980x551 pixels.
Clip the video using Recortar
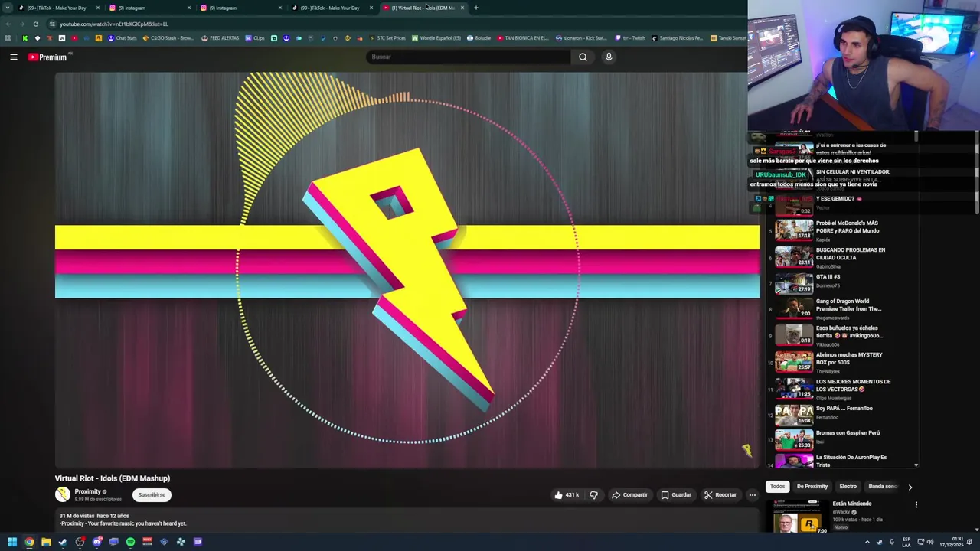click(x=720, y=495)
